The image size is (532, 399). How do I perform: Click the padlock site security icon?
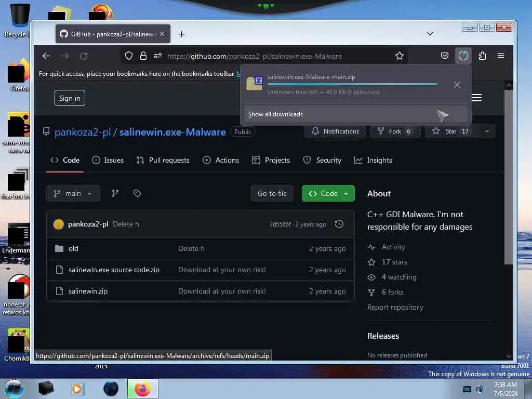click(x=143, y=56)
